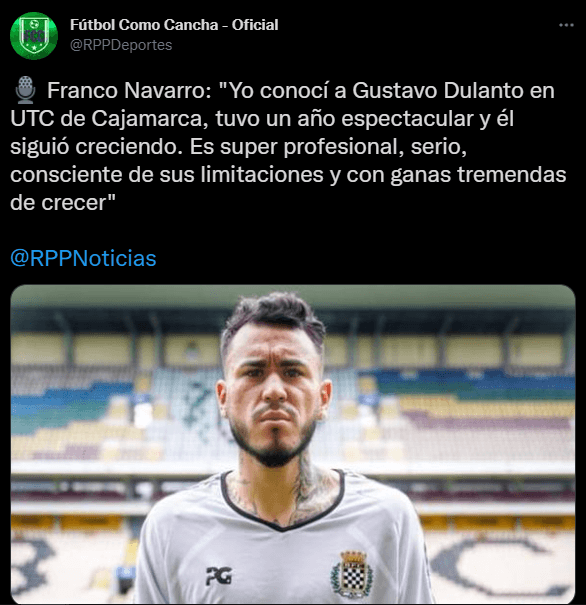This screenshot has width=586, height=605.
Task: Click the microphone emoji before Franco Navarro
Action: point(25,90)
